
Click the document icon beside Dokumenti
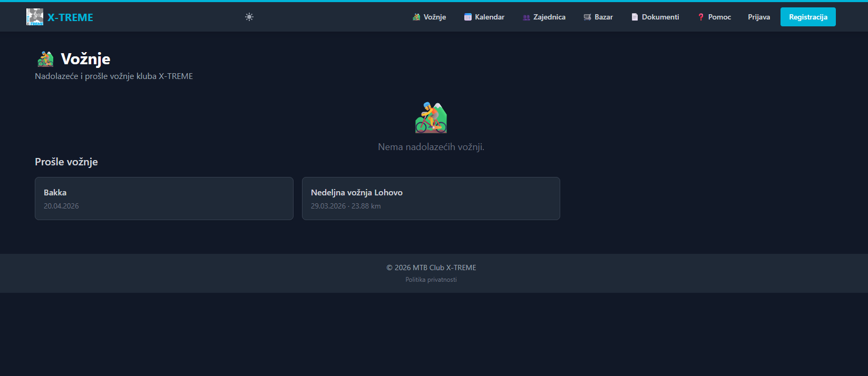click(x=635, y=17)
